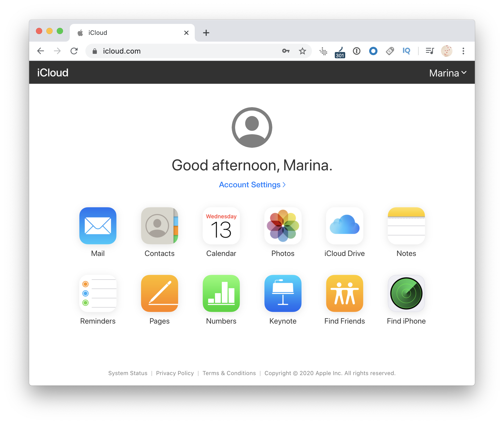Click Account Settings link
Viewport: 504px width, 424px height.
pos(251,185)
